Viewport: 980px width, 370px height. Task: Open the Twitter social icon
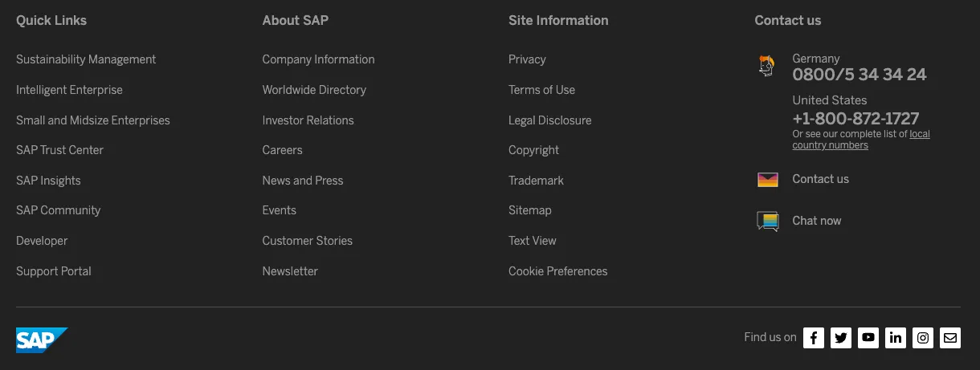(x=841, y=338)
